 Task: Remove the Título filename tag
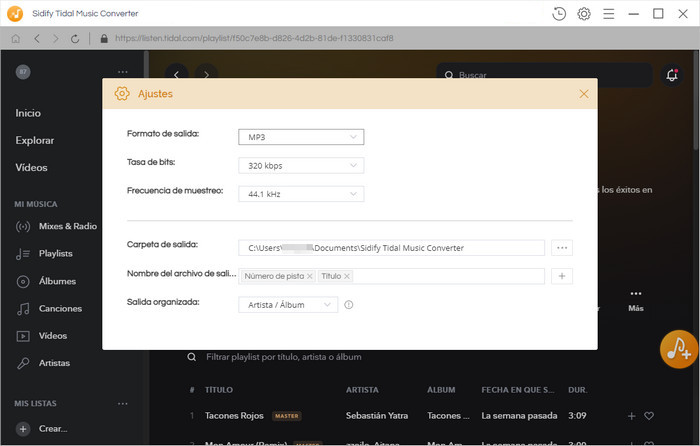click(346, 276)
